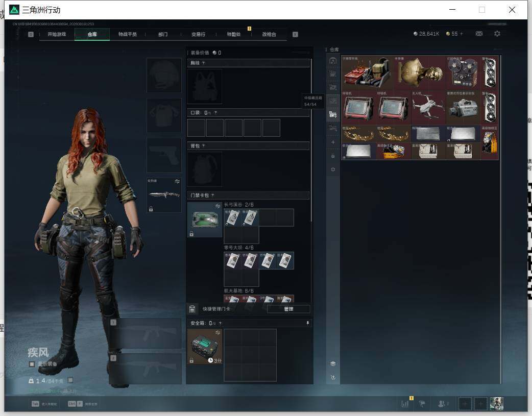
Task: Select the golden bust statue item
Action: click(x=420, y=72)
